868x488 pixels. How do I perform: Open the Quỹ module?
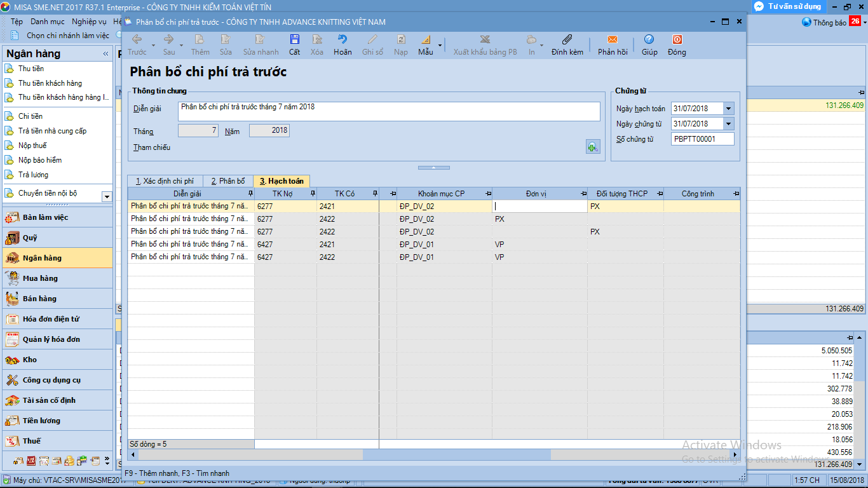tap(57, 238)
